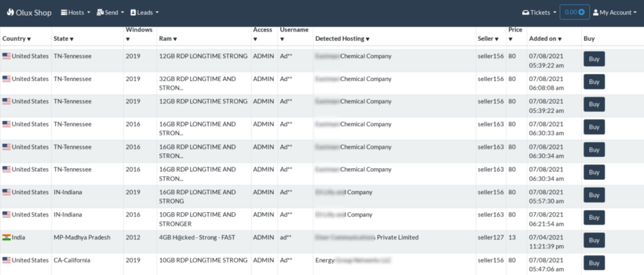Open the Hosts dropdown menu

tap(75, 13)
